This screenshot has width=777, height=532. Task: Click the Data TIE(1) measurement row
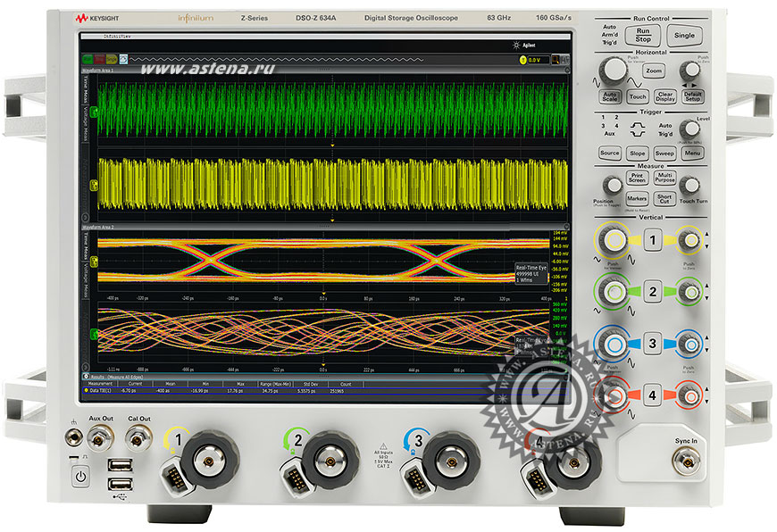click(324, 391)
